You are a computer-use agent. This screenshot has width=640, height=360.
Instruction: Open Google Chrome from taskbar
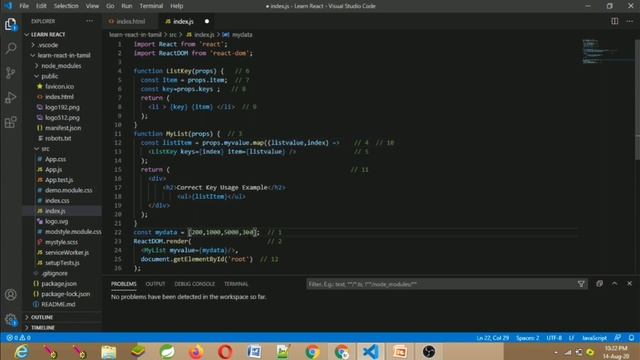tap(313, 351)
